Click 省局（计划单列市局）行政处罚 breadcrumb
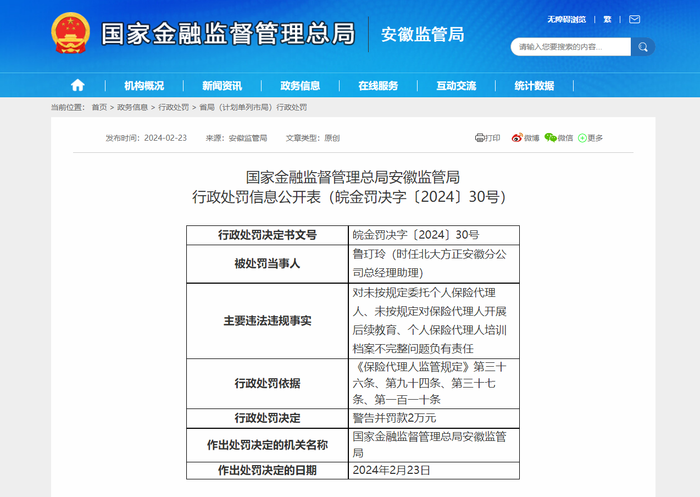This screenshot has width=700, height=497. 253,107
